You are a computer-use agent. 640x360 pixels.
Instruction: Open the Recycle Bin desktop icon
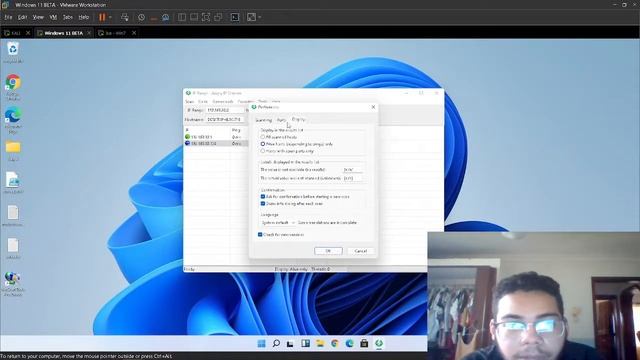pos(13,53)
